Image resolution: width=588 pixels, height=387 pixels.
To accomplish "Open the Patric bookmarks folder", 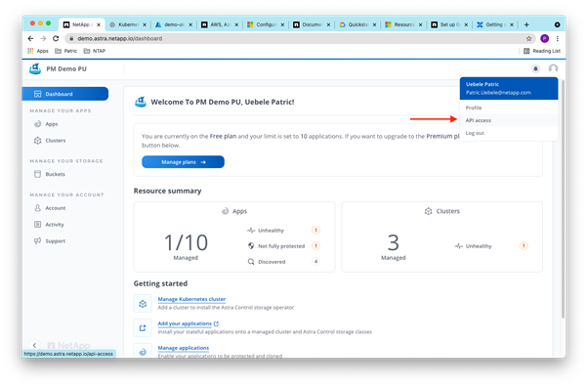I will [66, 51].
